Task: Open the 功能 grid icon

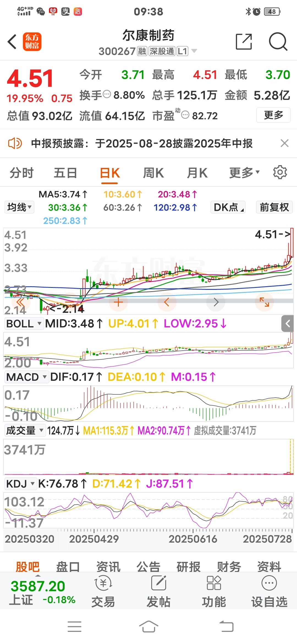Action: 214,583
